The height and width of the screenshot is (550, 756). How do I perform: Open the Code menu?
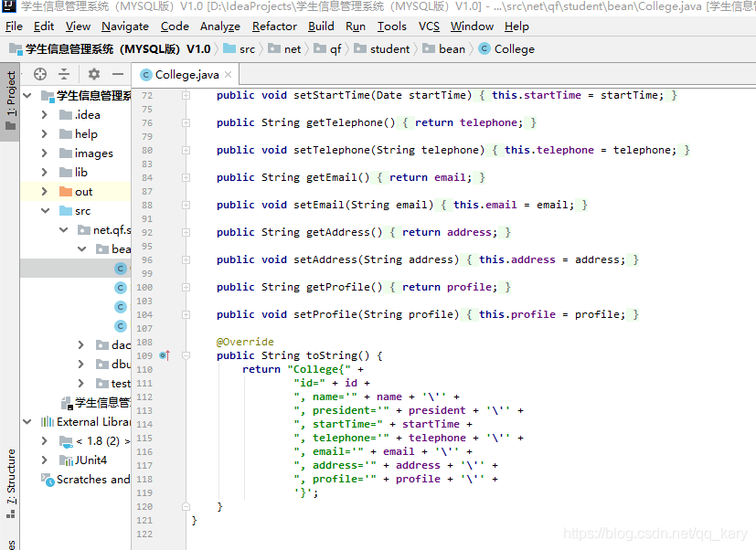[x=175, y=26]
